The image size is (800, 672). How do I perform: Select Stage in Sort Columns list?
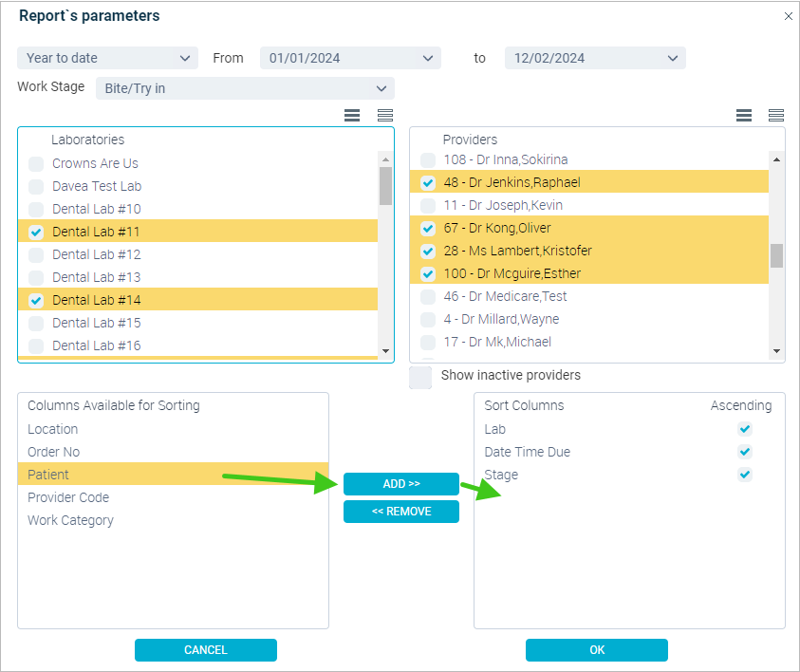point(501,475)
